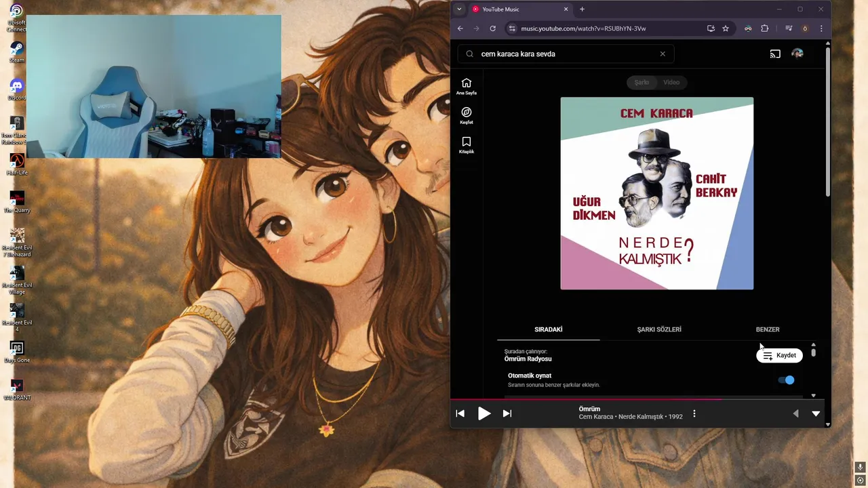The height and width of the screenshot is (488, 868).
Task: Clear the search box with the X icon
Action: click(663, 54)
